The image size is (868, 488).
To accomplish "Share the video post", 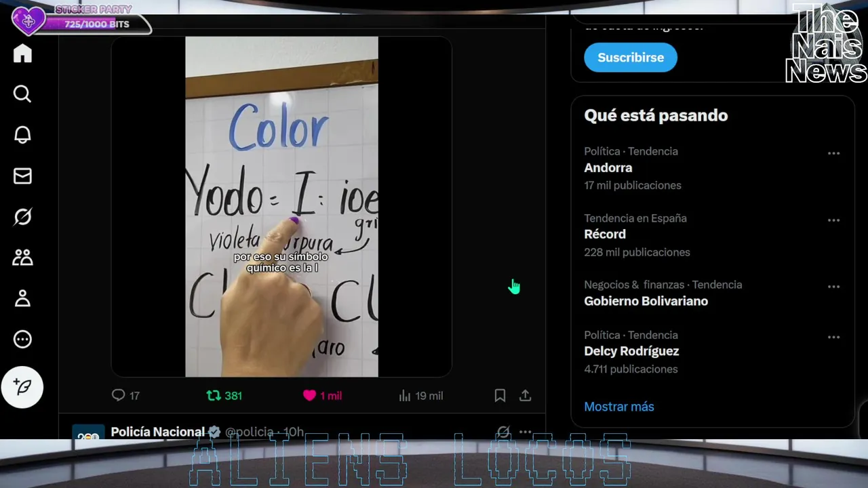I will (x=525, y=395).
